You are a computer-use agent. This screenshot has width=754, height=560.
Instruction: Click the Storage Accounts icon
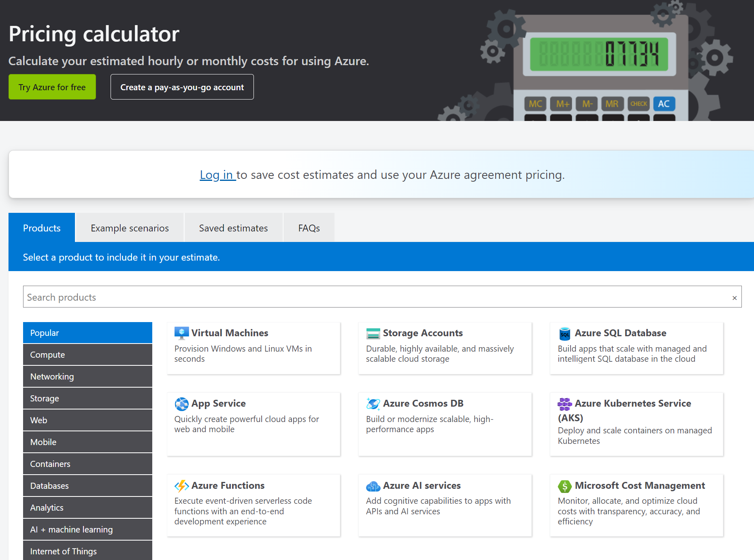pyautogui.click(x=373, y=333)
